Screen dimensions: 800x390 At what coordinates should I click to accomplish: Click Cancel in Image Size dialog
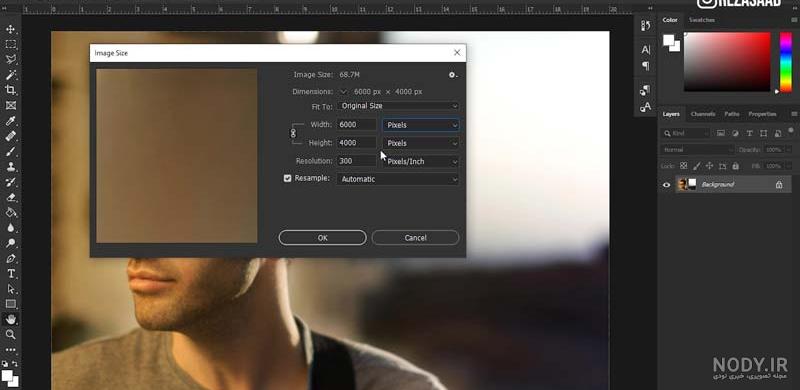click(415, 238)
